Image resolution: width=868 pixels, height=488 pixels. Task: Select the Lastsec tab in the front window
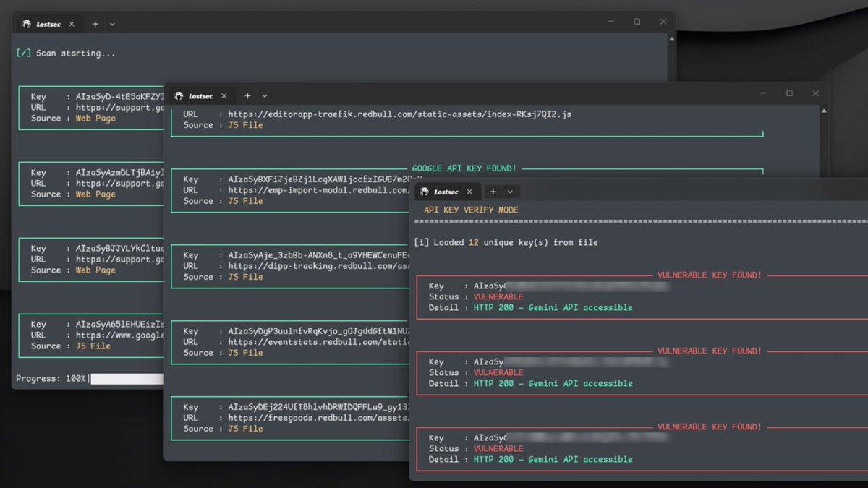(446, 192)
